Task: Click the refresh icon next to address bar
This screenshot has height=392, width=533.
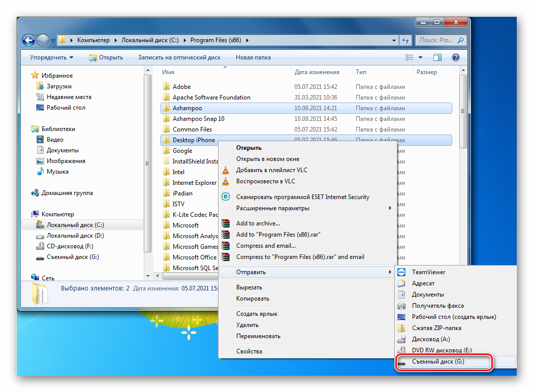Action: point(406,40)
